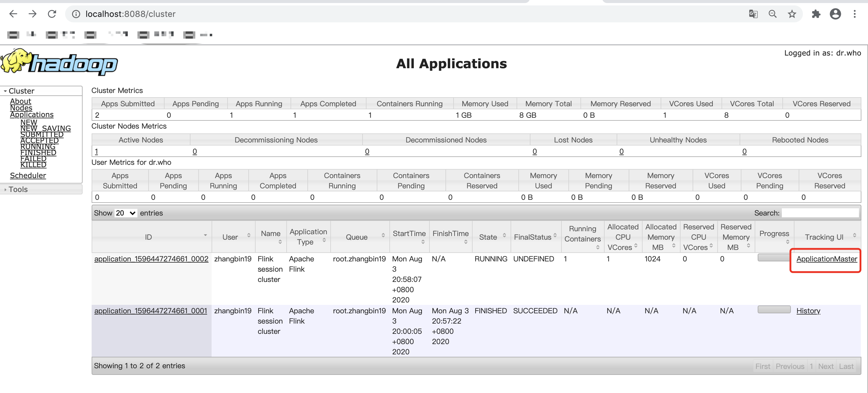Open application_1596447274661_0001 details
The image size is (868, 393).
click(151, 311)
